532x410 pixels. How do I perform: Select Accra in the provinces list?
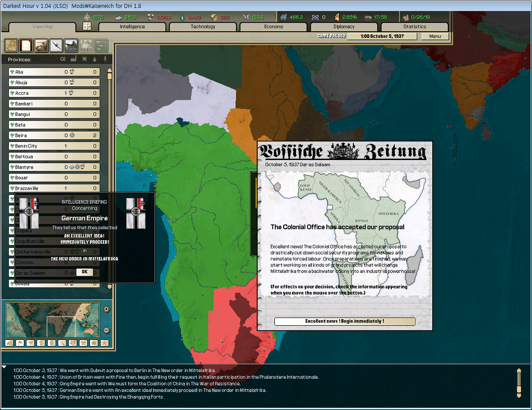point(54,93)
